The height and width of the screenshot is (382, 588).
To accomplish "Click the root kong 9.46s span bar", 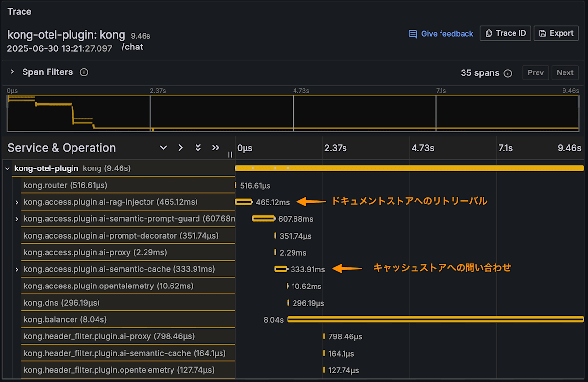I will pos(409,168).
